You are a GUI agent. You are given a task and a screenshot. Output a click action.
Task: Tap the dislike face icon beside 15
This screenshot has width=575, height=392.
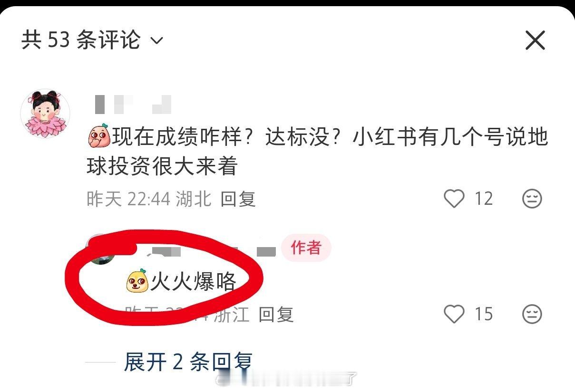click(x=532, y=314)
